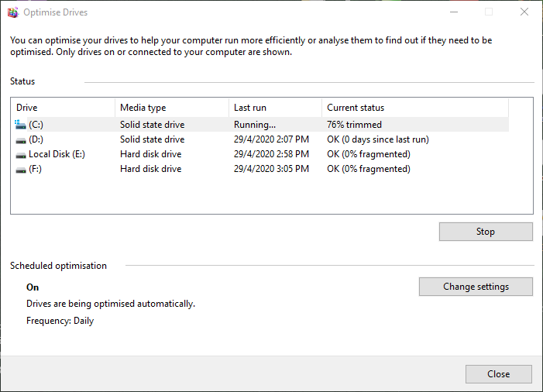
Task: Close window using title bar X
Action: pos(524,12)
